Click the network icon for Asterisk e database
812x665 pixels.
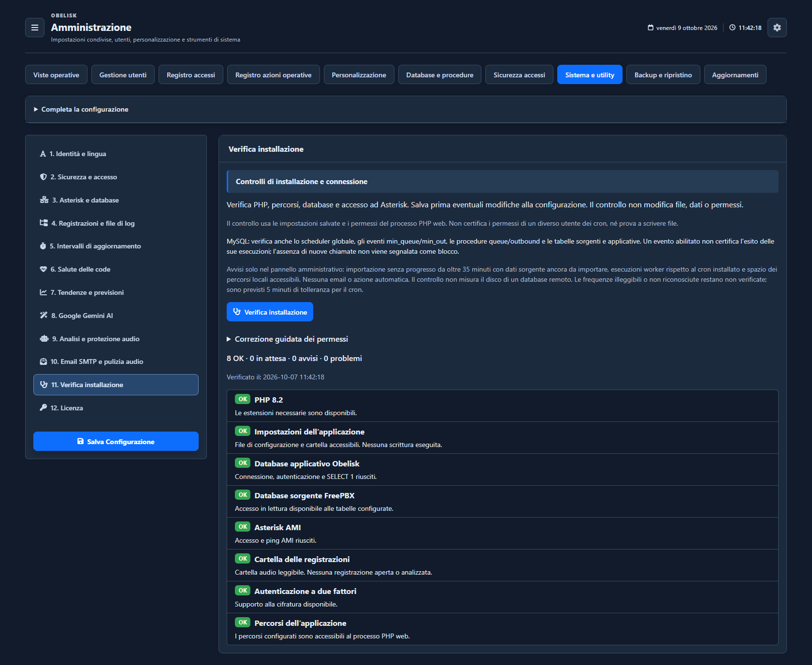point(44,200)
